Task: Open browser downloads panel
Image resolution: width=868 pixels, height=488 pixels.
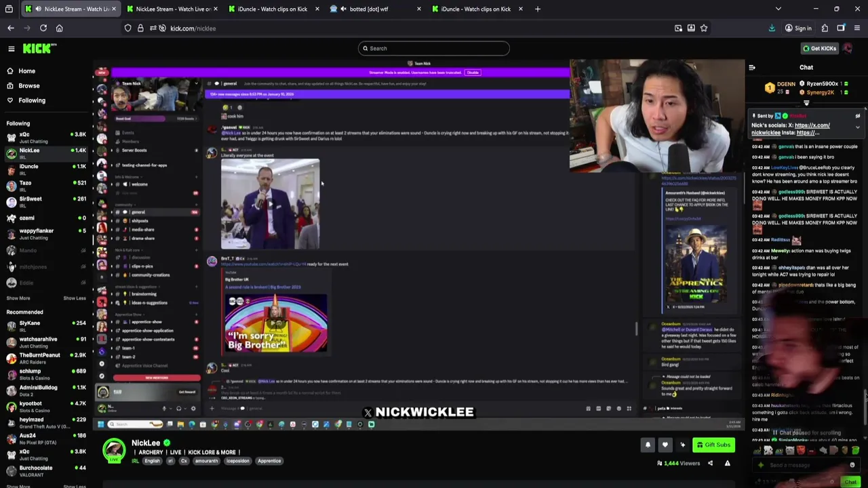Action: (772, 28)
